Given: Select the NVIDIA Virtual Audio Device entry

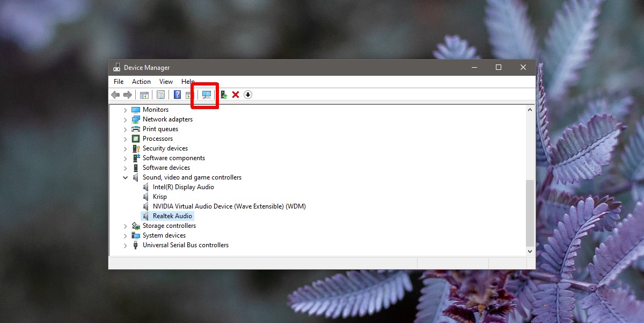Looking at the screenshot, I should (x=229, y=206).
